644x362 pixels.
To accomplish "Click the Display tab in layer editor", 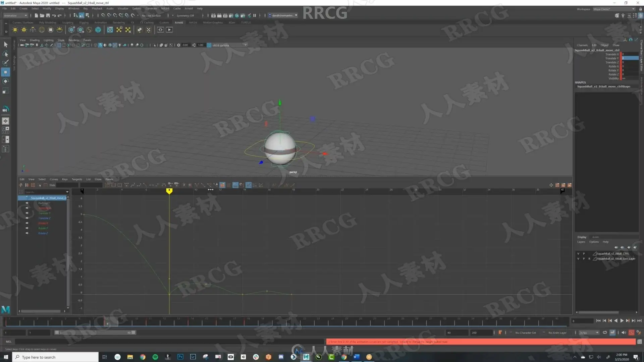I will point(582,237).
